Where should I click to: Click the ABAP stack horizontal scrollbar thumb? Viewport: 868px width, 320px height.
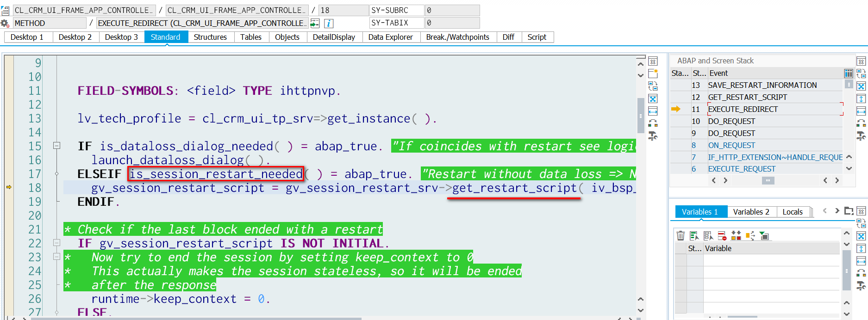[x=768, y=180]
